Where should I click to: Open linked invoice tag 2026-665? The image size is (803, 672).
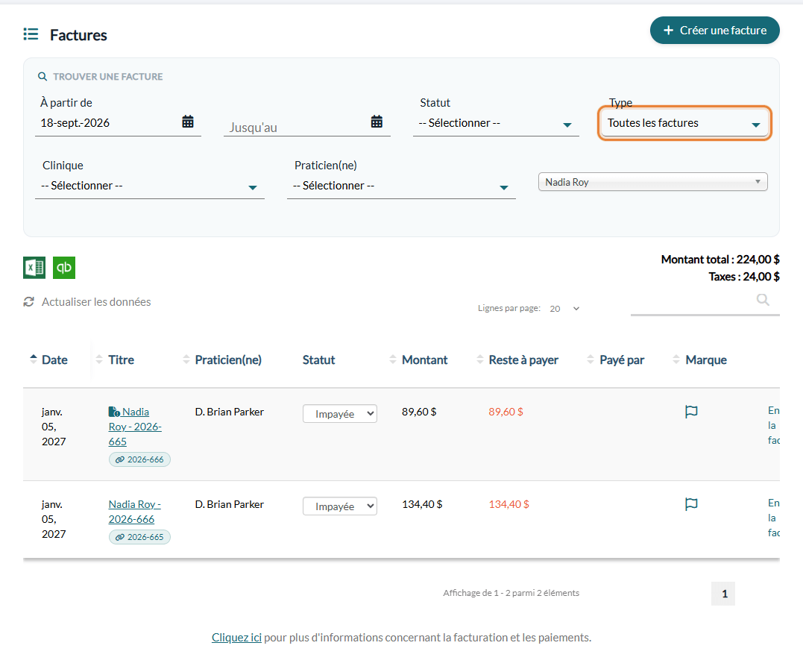point(139,537)
